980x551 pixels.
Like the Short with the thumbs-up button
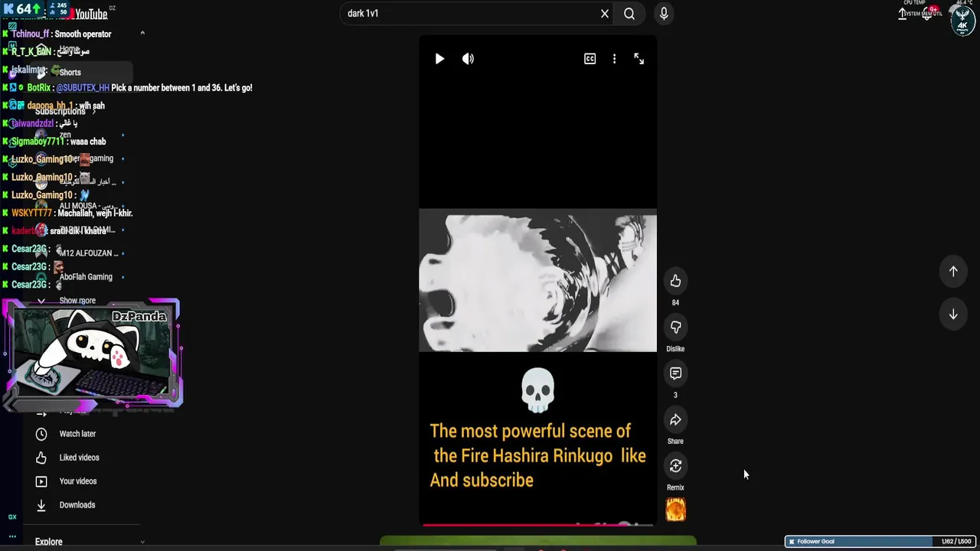[x=675, y=281]
